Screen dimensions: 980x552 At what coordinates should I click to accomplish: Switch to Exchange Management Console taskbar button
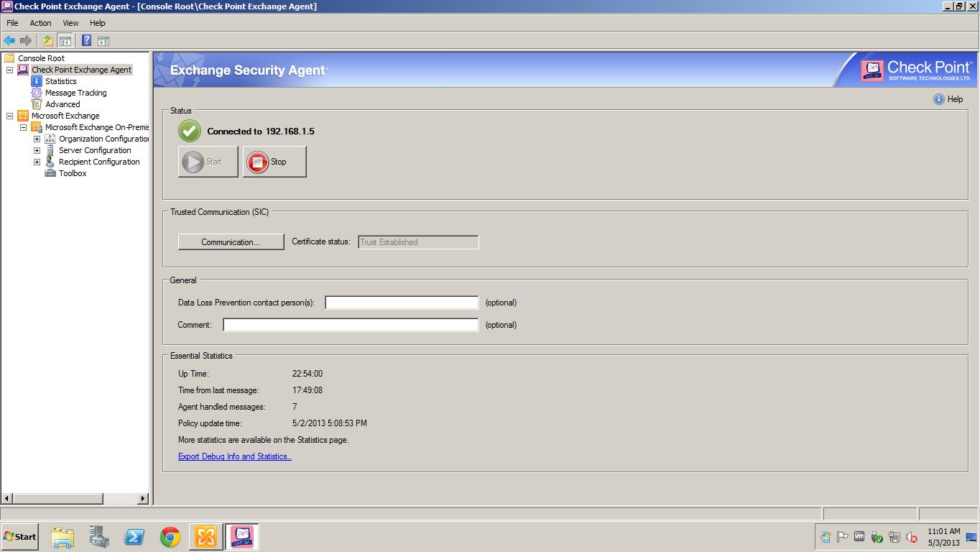tap(206, 537)
